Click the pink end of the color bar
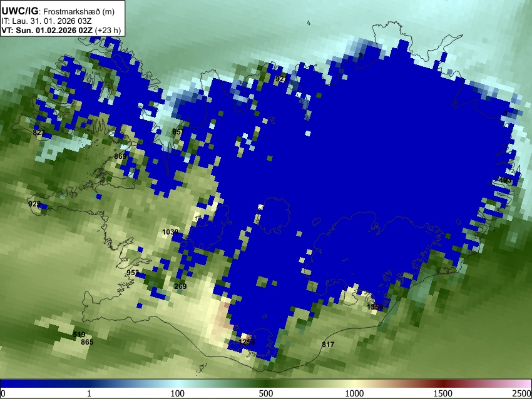 coord(523,384)
